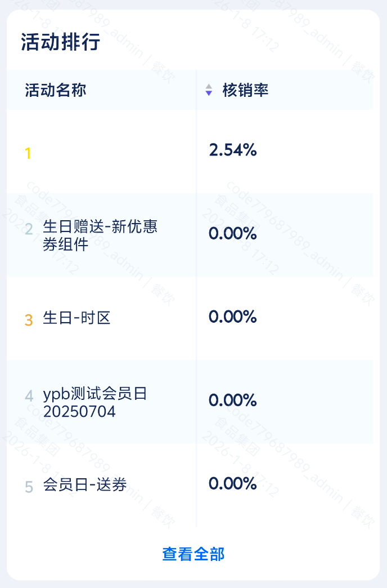The width and height of the screenshot is (387, 588).
Task: Click the 2.54% redemption rate value
Action: (233, 150)
